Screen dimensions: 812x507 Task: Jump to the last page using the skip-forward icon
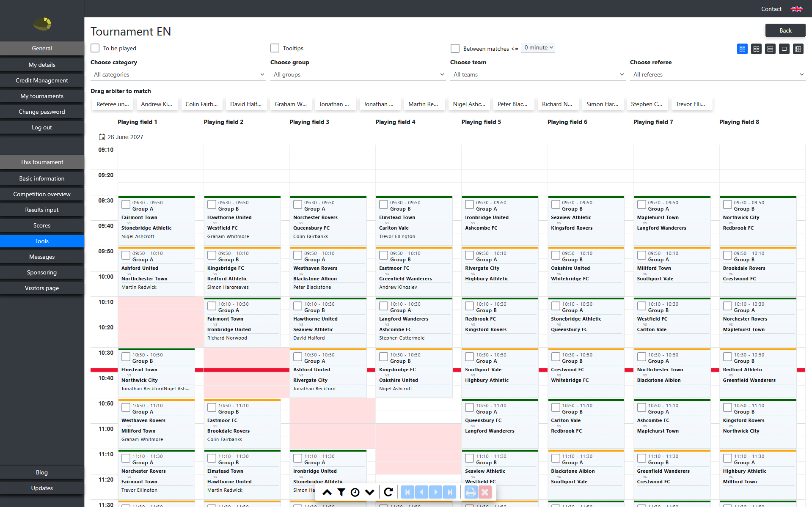pyautogui.click(x=450, y=492)
